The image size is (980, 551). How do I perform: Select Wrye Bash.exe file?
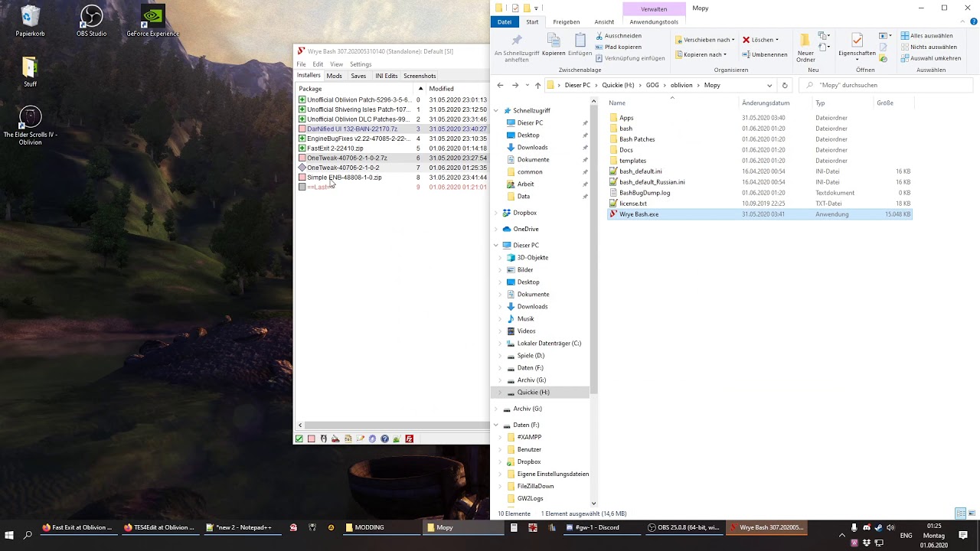pos(759,214)
